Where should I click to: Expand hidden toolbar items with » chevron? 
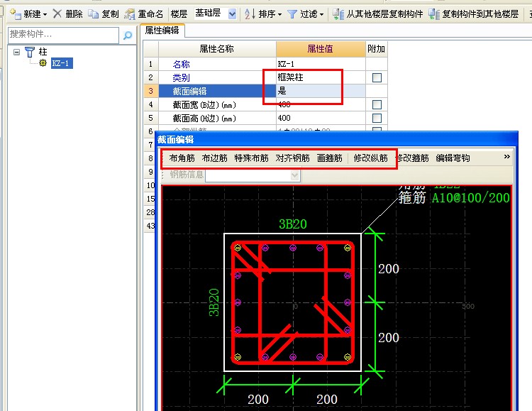(x=507, y=157)
